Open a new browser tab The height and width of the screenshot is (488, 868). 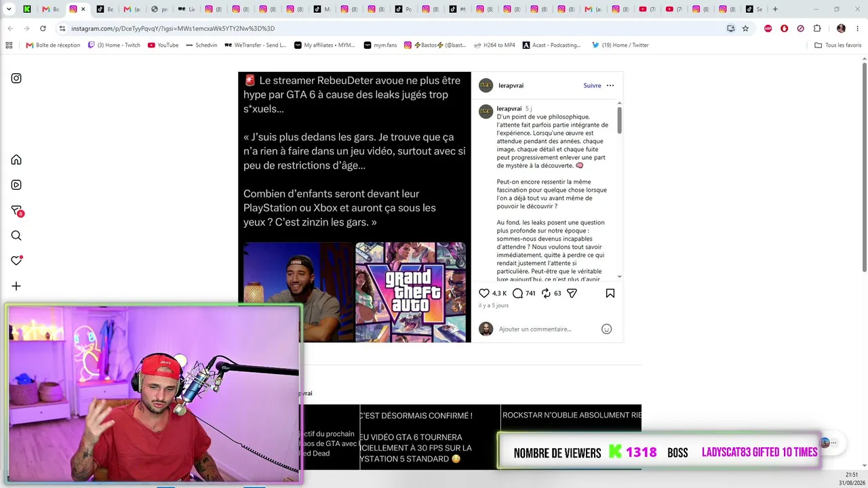click(775, 9)
